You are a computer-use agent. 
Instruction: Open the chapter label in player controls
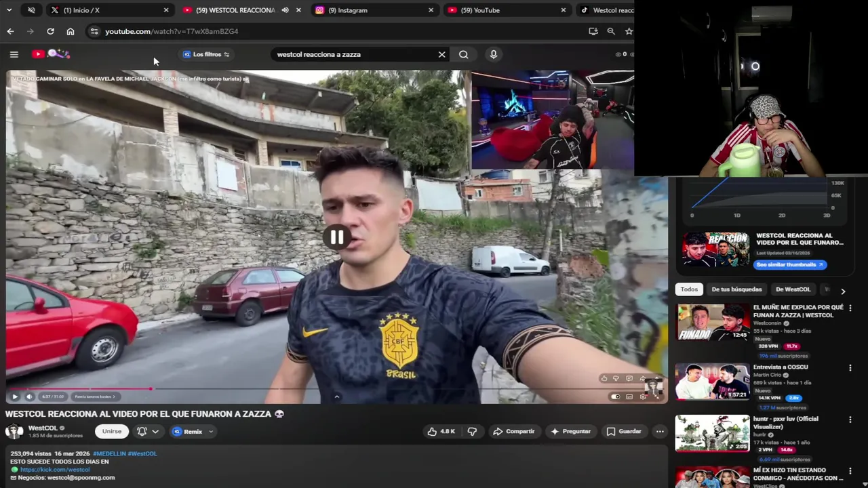pos(95,396)
